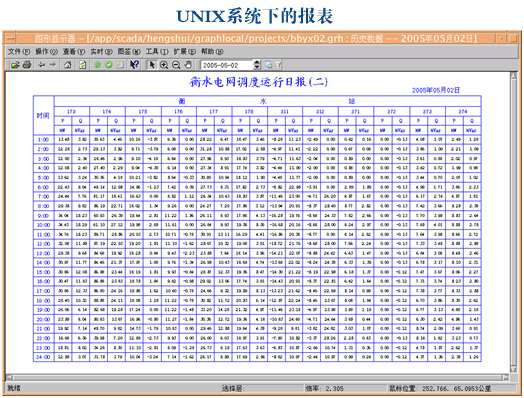Click the refresh page icon

click(x=82, y=65)
